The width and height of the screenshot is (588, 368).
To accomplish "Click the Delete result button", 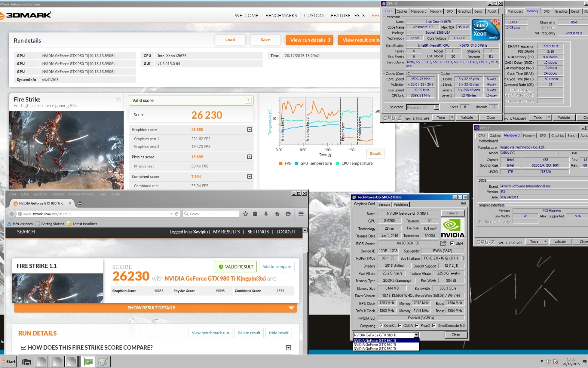I will click(249, 333).
